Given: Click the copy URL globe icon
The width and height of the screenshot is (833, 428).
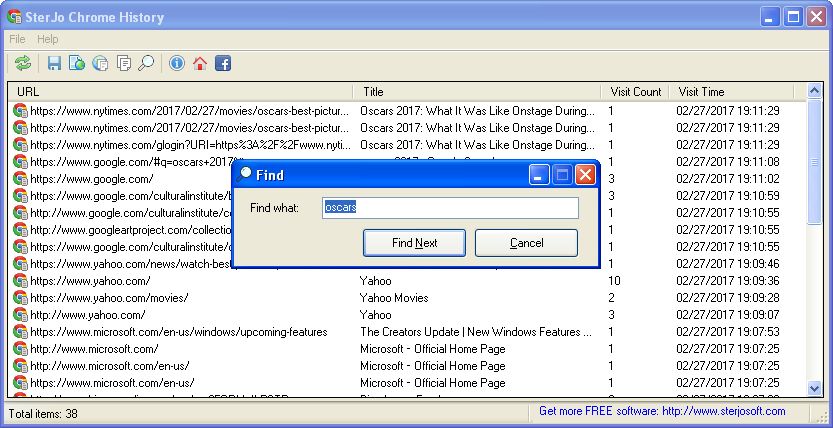Looking at the screenshot, I should [100, 64].
